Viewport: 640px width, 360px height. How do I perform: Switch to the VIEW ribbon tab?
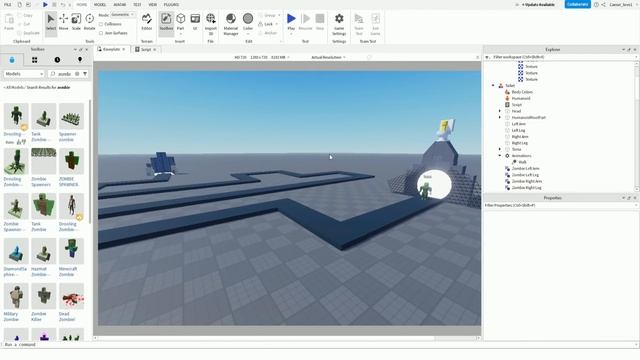[153, 4]
